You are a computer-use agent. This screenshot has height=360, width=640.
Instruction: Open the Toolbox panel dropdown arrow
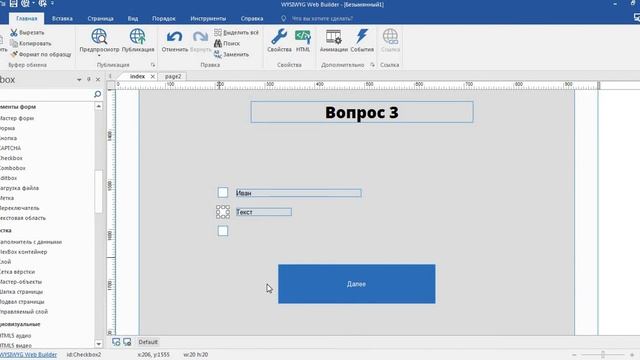click(79, 80)
